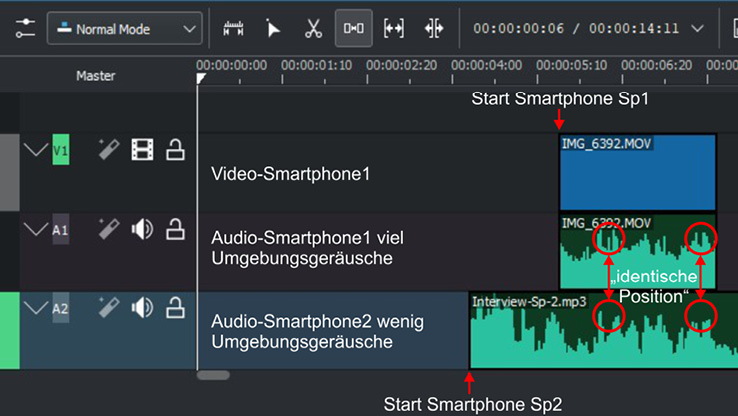Click the horizontal timeline scrollbar handle

(x=213, y=376)
